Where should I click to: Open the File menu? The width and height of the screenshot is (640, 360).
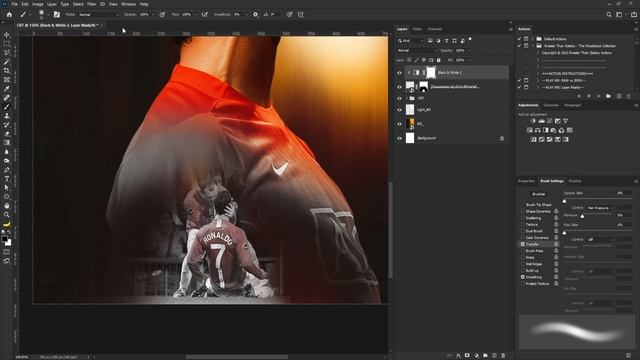click(14, 4)
